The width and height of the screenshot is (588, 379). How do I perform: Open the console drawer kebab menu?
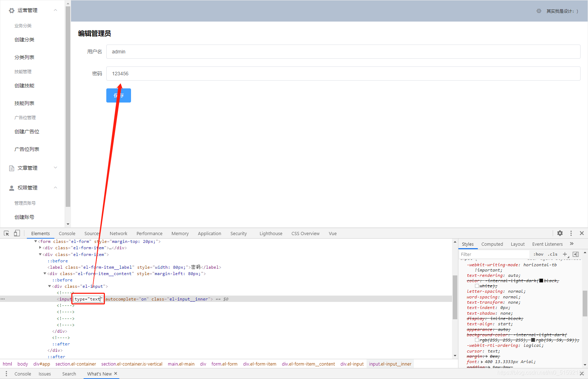pyautogui.click(x=6, y=374)
